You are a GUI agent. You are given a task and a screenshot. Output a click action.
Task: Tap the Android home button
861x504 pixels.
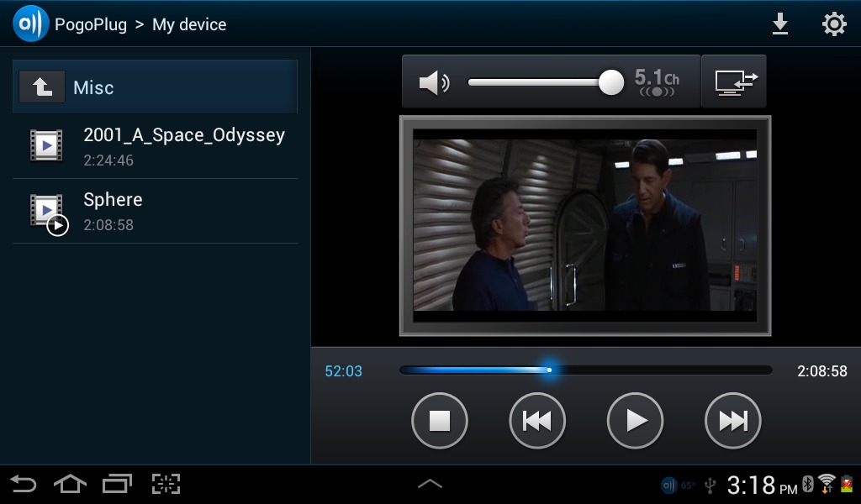(x=70, y=484)
